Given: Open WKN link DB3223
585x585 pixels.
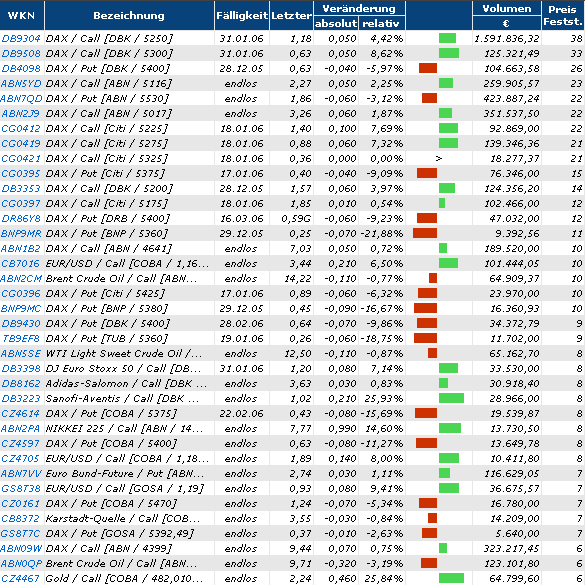Looking at the screenshot, I should tap(21, 398).
